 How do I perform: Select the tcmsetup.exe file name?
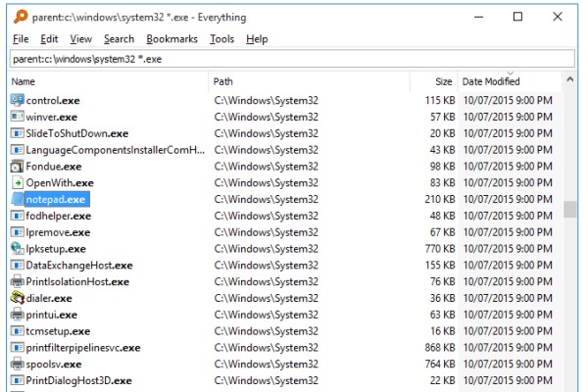tap(58, 331)
